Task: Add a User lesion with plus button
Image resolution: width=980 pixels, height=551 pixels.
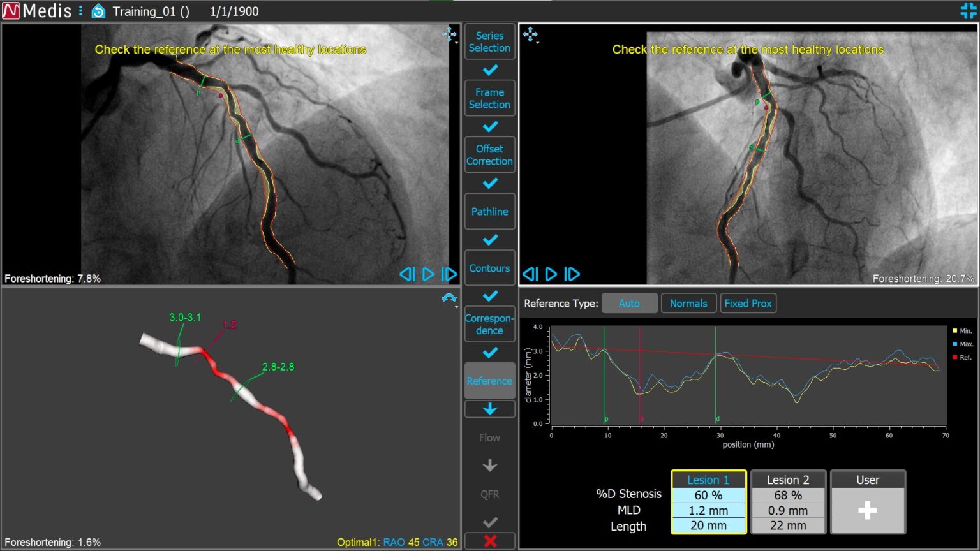Action: coord(867,510)
